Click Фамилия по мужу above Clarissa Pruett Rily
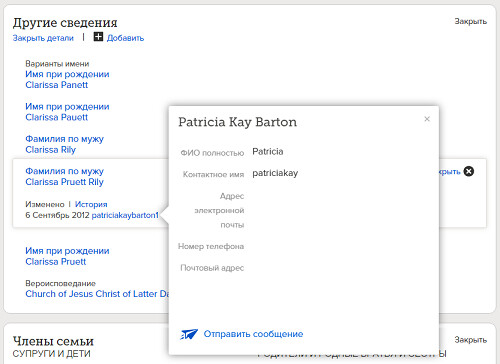 click(x=65, y=171)
